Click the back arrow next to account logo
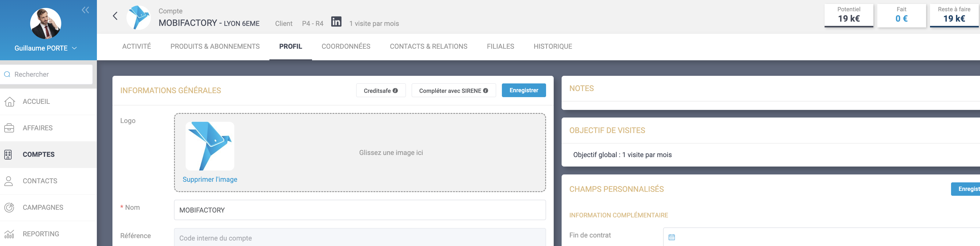Viewport: 980px width, 246px height. click(115, 16)
